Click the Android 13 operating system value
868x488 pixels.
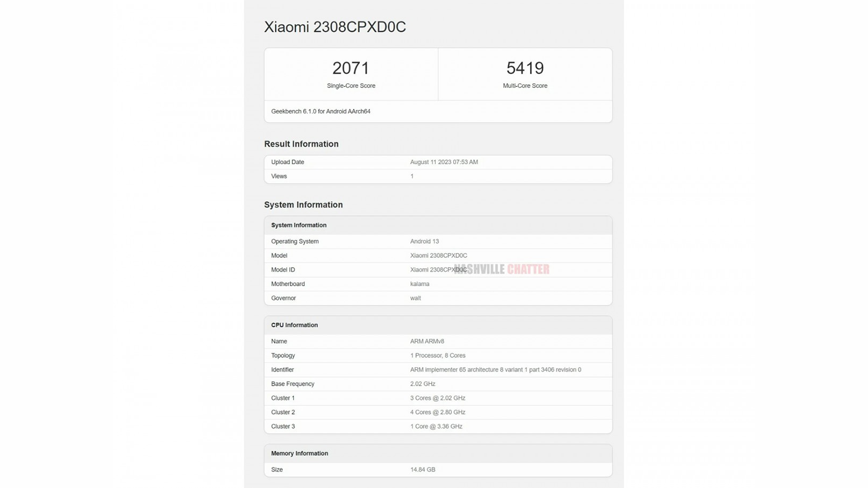pyautogui.click(x=424, y=242)
